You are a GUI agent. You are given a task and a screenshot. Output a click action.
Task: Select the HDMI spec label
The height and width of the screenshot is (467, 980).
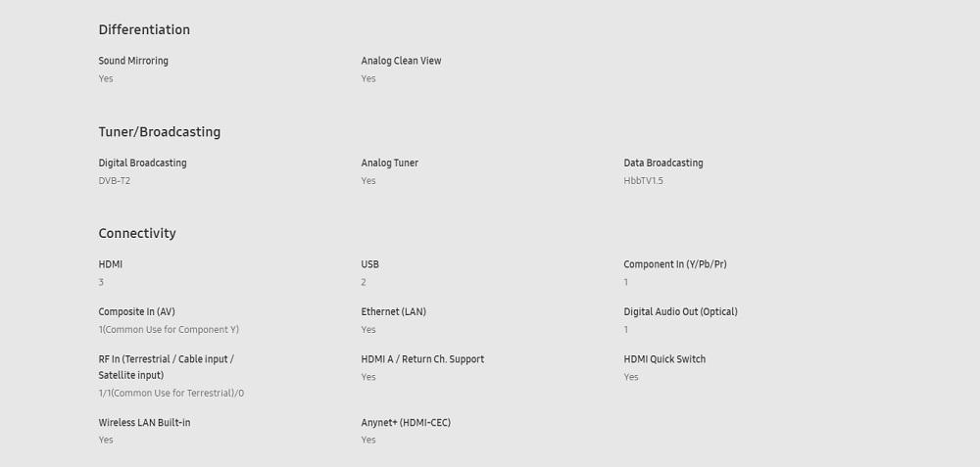pyautogui.click(x=111, y=264)
